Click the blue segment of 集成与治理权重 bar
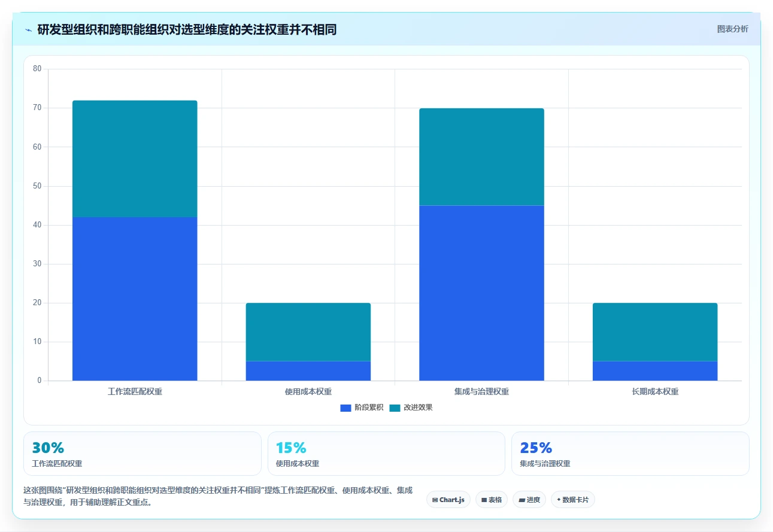Image resolution: width=773 pixels, height=532 pixels. click(x=481, y=293)
